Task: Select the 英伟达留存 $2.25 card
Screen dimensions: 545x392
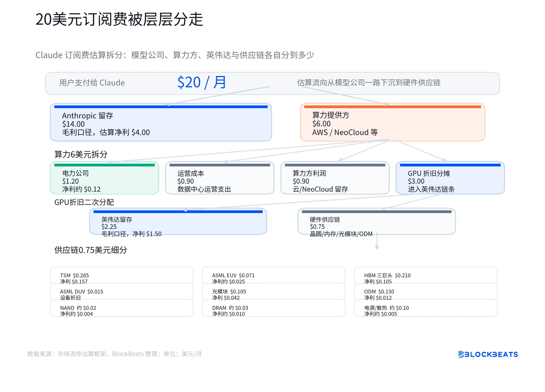Action: [x=178, y=221]
